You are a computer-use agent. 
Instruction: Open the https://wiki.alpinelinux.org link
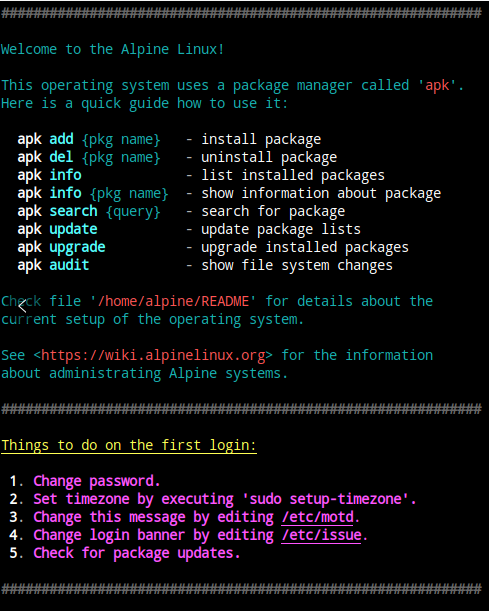pos(153,355)
